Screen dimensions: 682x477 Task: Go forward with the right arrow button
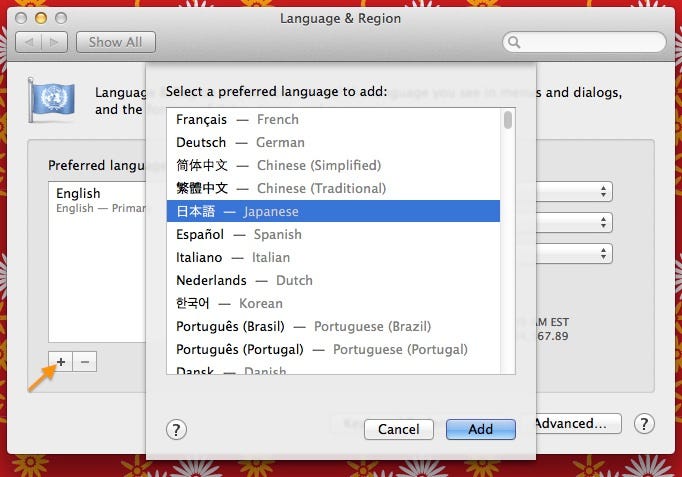(x=54, y=42)
